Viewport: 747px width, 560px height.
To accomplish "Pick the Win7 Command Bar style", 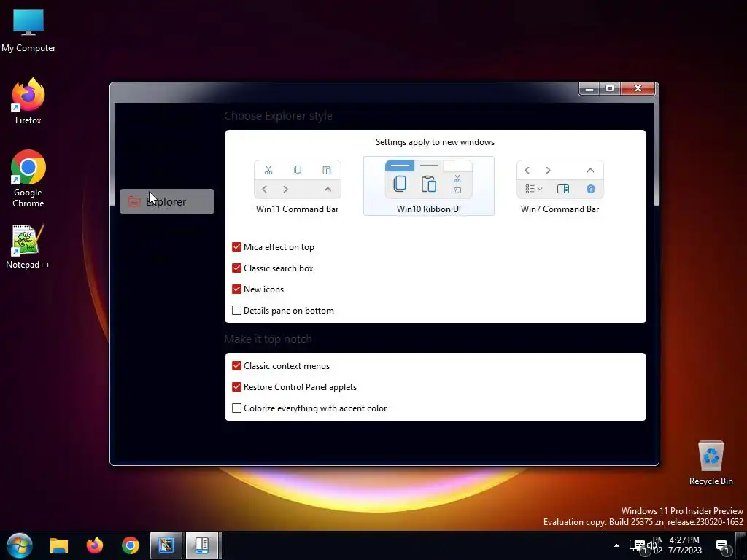I will point(560,187).
